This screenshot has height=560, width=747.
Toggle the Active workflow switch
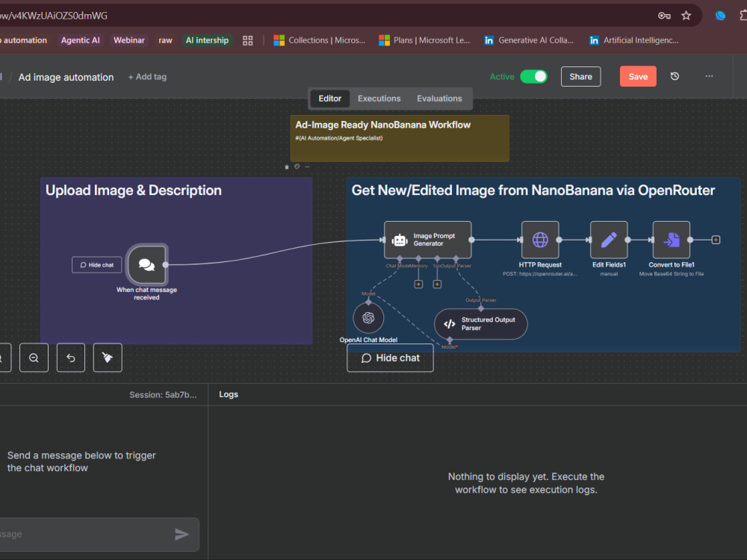pyautogui.click(x=533, y=77)
